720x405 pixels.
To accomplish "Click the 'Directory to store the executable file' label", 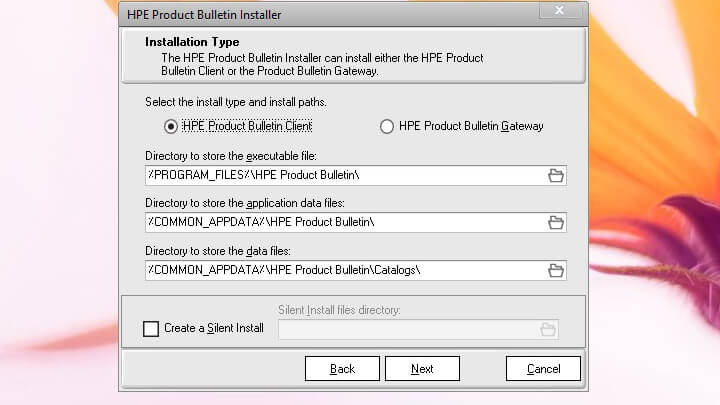I will coord(246,157).
